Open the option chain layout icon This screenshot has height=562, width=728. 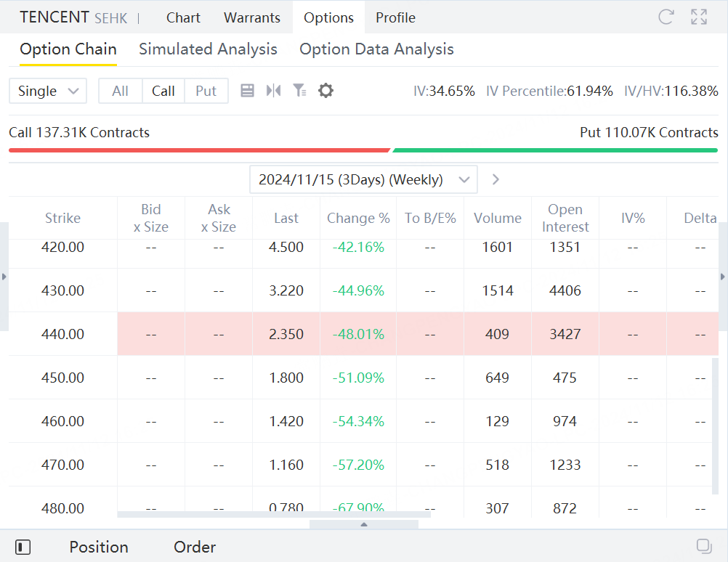click(x=247, y=91)
